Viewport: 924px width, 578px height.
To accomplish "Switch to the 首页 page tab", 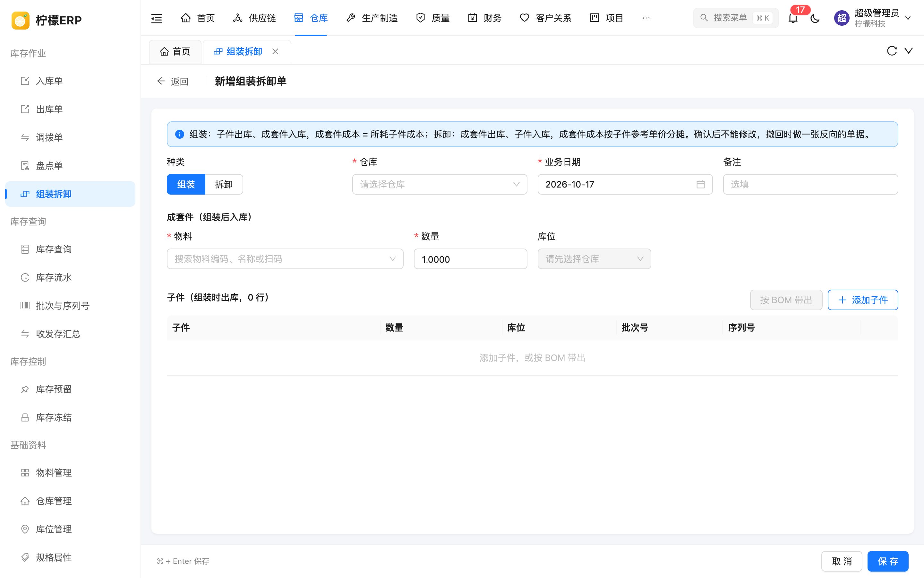I will point(175,52).
